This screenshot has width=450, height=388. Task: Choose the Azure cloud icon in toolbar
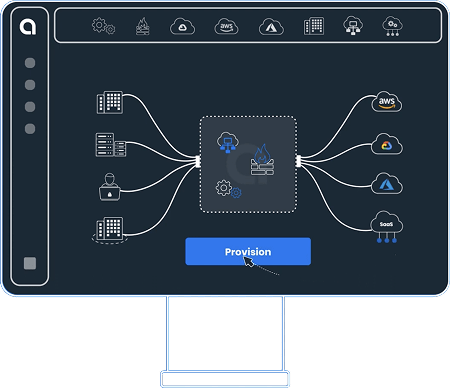(271, 27)
